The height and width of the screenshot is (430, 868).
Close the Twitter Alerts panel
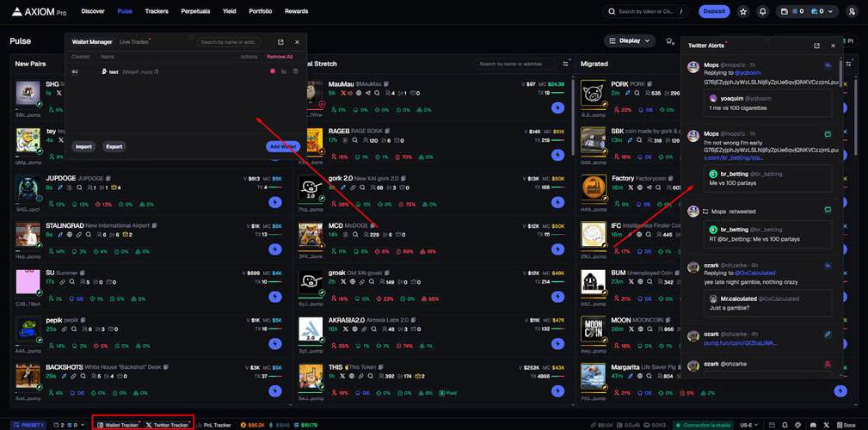click(x=833, y=46)
